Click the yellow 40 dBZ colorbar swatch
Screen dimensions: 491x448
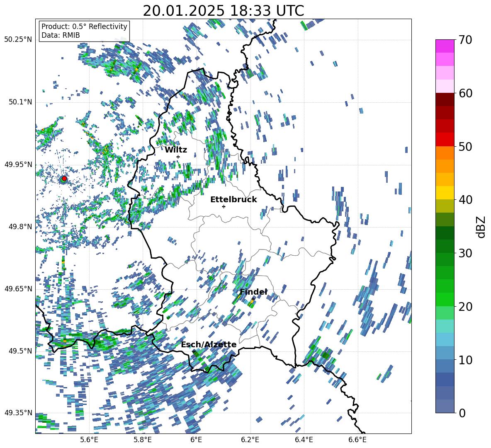[x=445, y=193]
